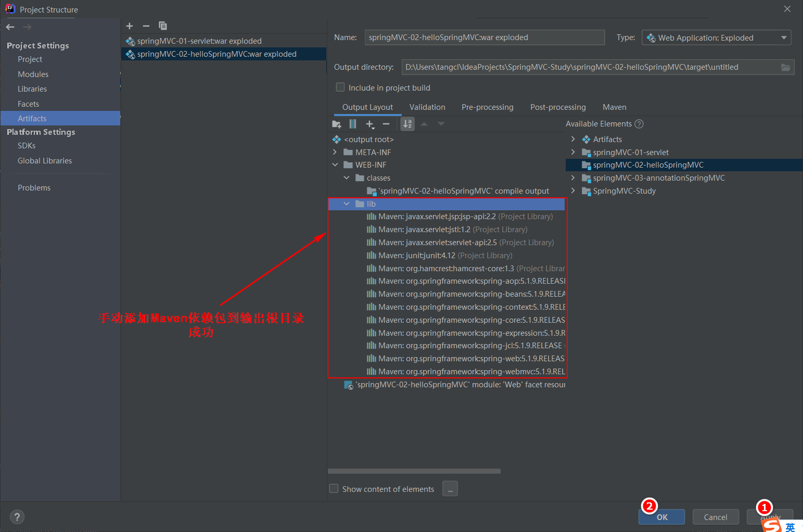803x532 pixels.
Task: Select Maven spring-webmvc library
Action: click(x=465, y=372)
